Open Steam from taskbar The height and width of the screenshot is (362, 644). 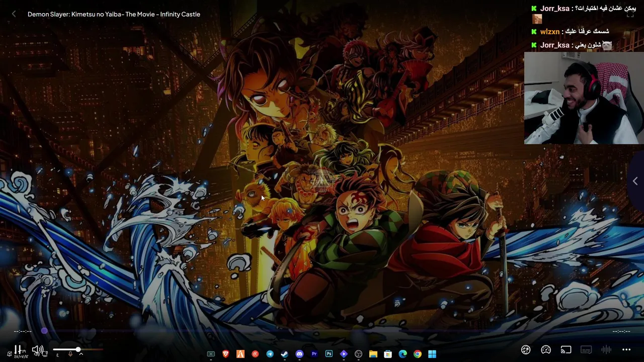(x=284, y=354)
